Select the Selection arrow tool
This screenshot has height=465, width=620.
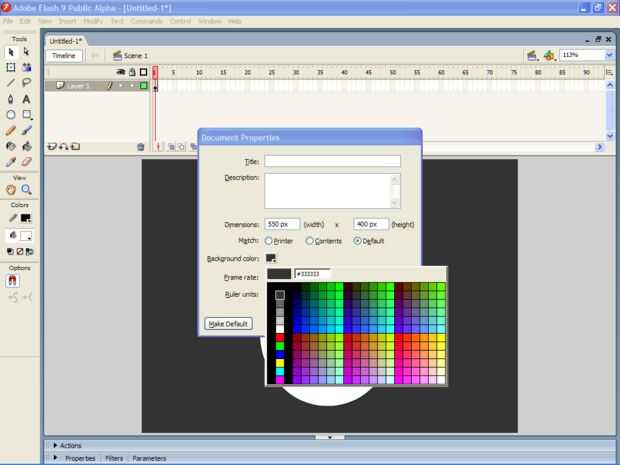click(x=11, y=52)
